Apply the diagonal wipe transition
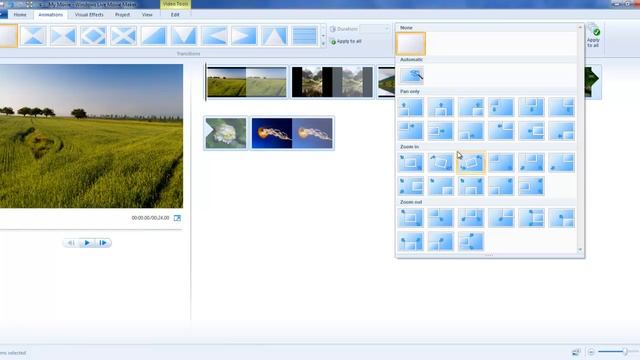 pyautogui.click(x=154, y=36)
